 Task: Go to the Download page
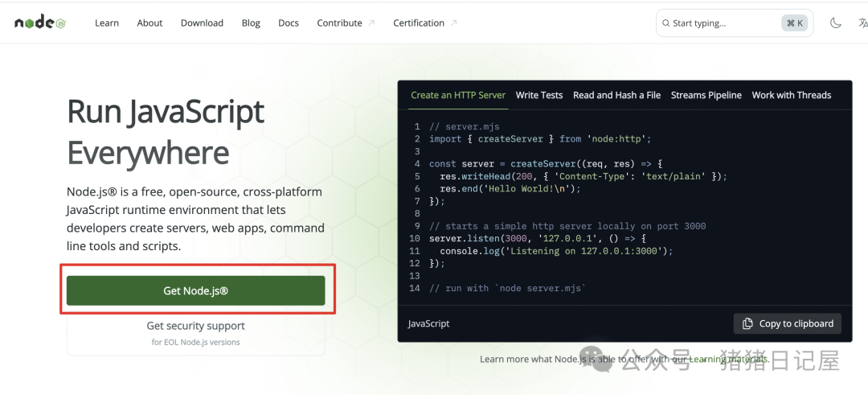202,23
